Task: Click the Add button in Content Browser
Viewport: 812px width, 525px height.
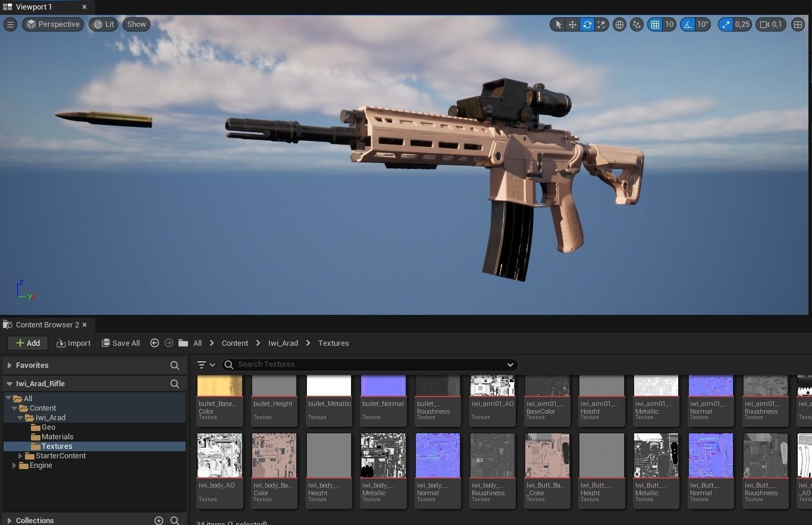Action: (x=27, y=343)
